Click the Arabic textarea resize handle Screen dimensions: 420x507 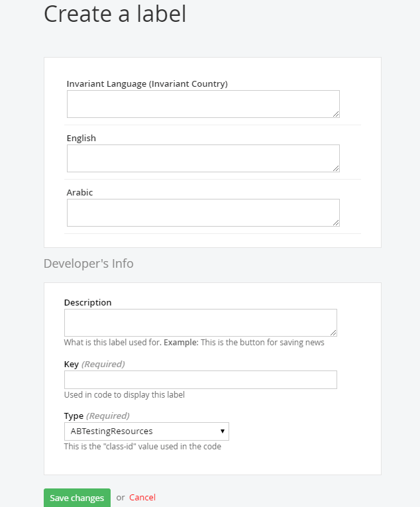[x=336, y=223]
